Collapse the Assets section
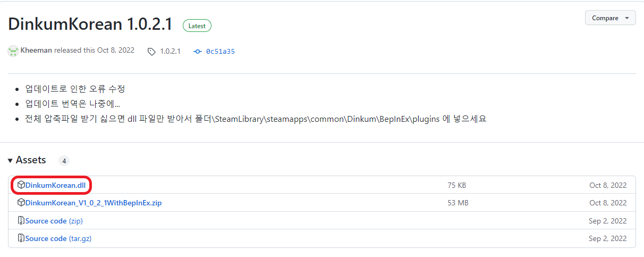 (x=27, y=160)
